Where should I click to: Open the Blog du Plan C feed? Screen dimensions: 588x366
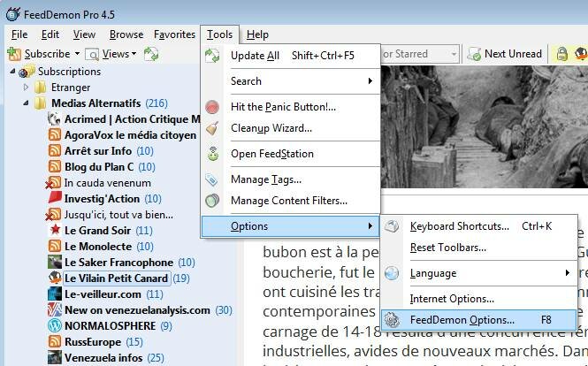pos(99,167)
